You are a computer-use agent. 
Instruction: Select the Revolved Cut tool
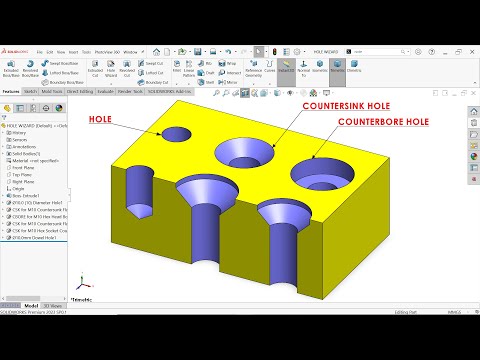[x=127, y=69]
